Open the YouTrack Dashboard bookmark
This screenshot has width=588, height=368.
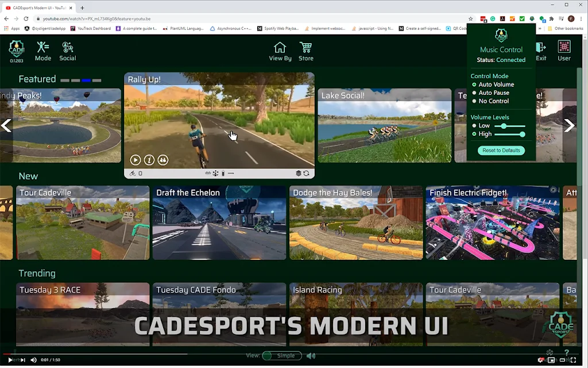coord(90,28)
